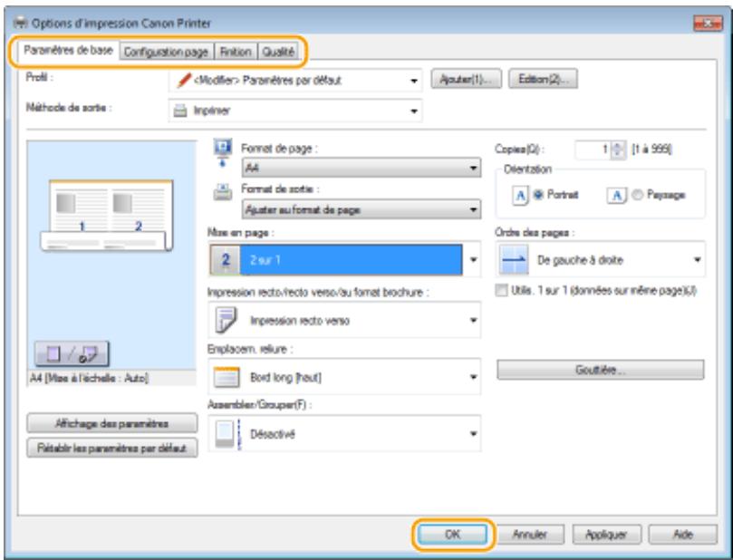
Task: Click the Edition(2)... button
Action: click(x=543, y=79)
